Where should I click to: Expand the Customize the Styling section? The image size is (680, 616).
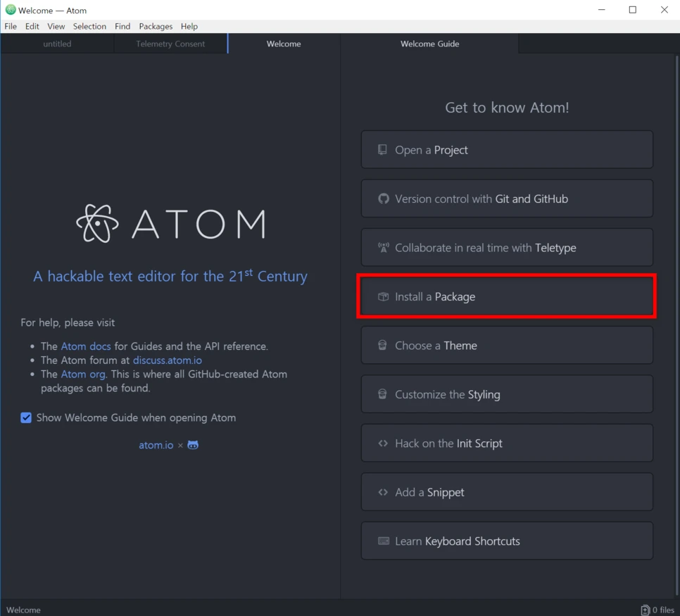pos(507,394)
